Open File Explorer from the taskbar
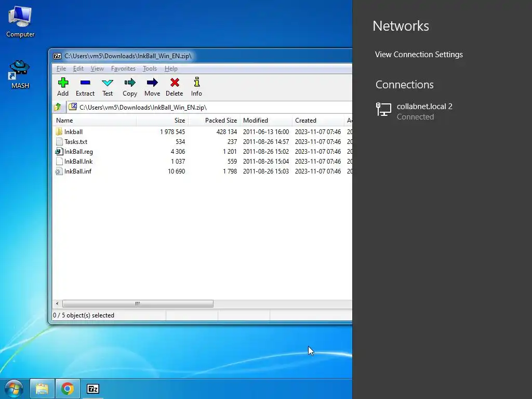 tap(42, 389)
